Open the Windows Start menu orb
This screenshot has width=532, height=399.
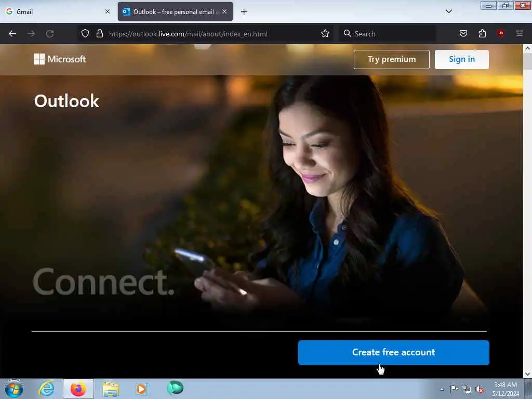click(14, 389)
